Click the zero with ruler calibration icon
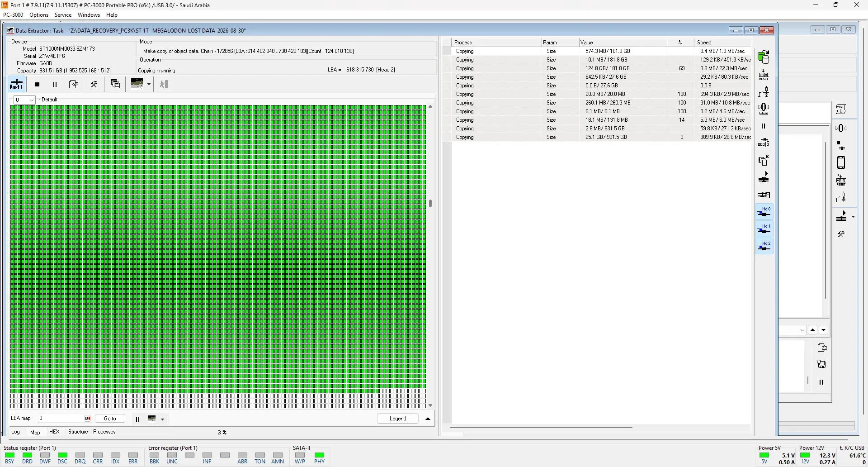This screenshot has width=868, height=467. (764, 109)
